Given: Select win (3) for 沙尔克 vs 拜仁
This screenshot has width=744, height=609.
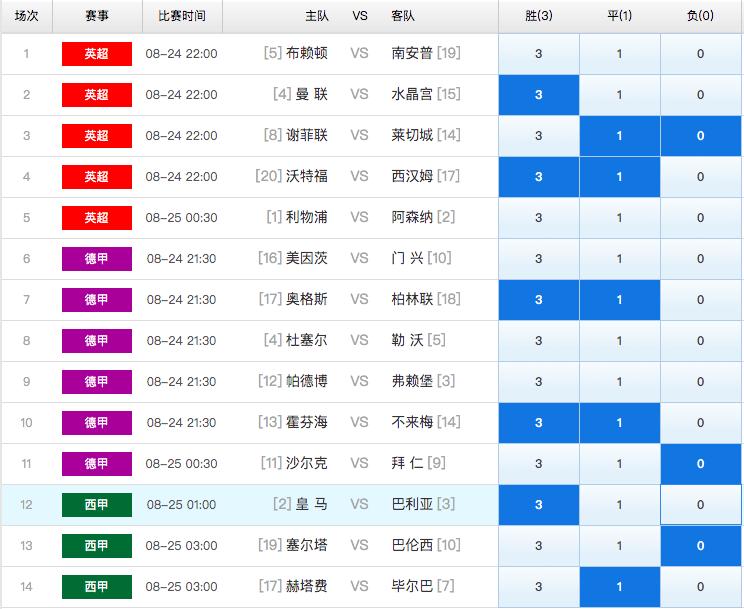Looking at the screenshot, I should point(539,464).
